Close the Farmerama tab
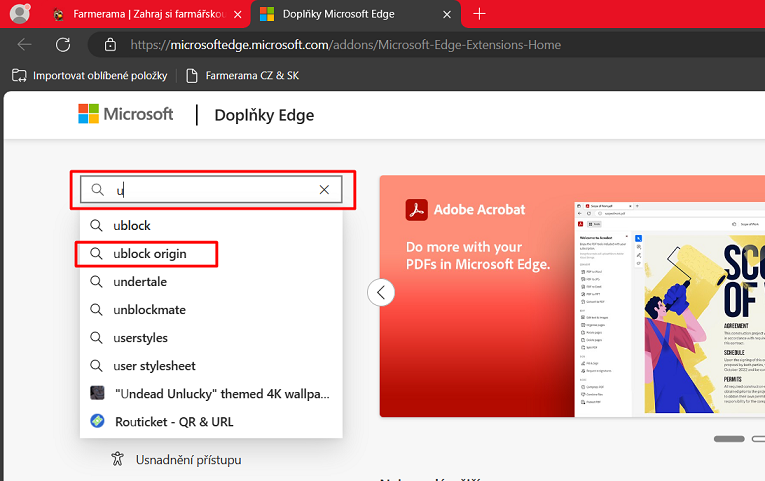 click(238, 15)
